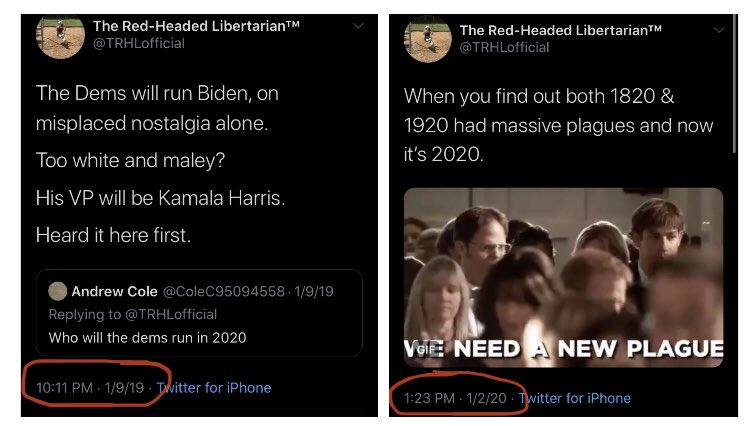Open the left tweet's profile avatar
This screenshot has width=750, height=426.
(x=60, y=37)
